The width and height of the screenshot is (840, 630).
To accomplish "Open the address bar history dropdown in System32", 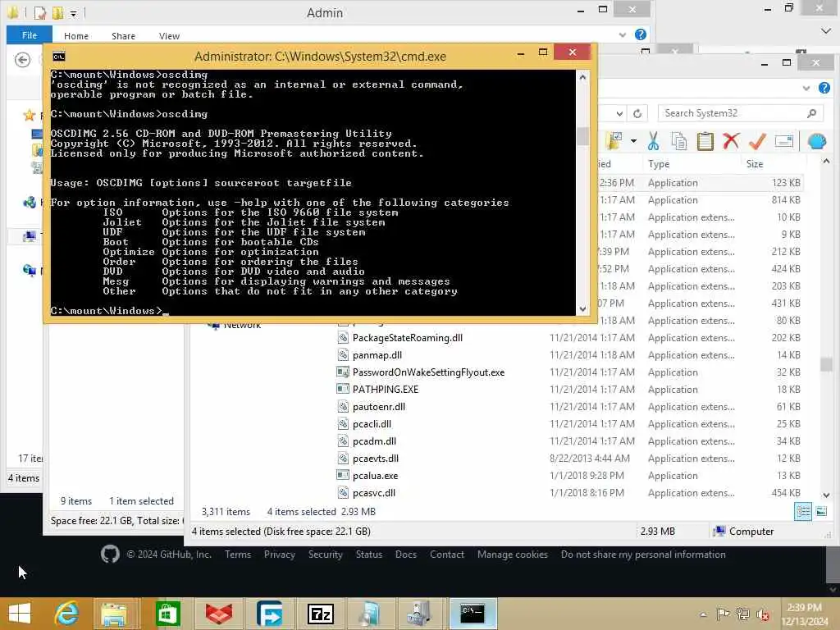I will click(619, 113).
